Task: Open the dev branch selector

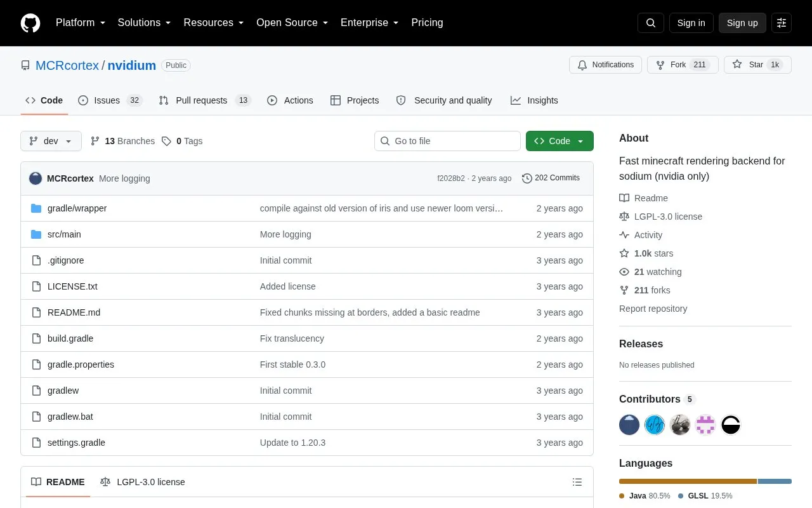Action: pyautogui.click(x=51, y=141)
